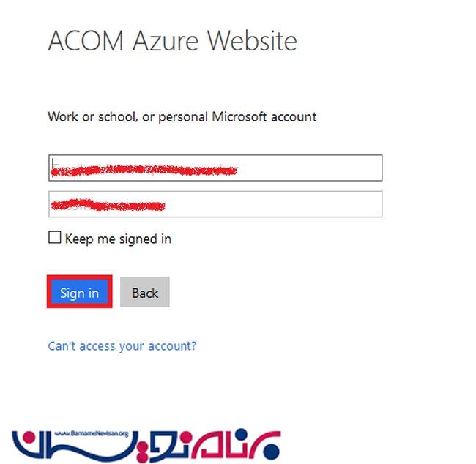The height and width of the screenshot is (464, 476).
Task: Click 'Work or school, or personal Microsoft account' text
Action: point(182,117)
